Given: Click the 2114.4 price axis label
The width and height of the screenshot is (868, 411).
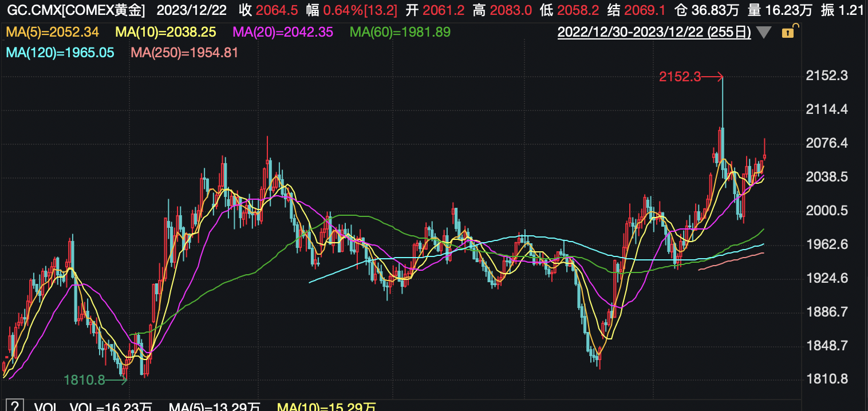Looking at the screenshot, I should point(826,109).
